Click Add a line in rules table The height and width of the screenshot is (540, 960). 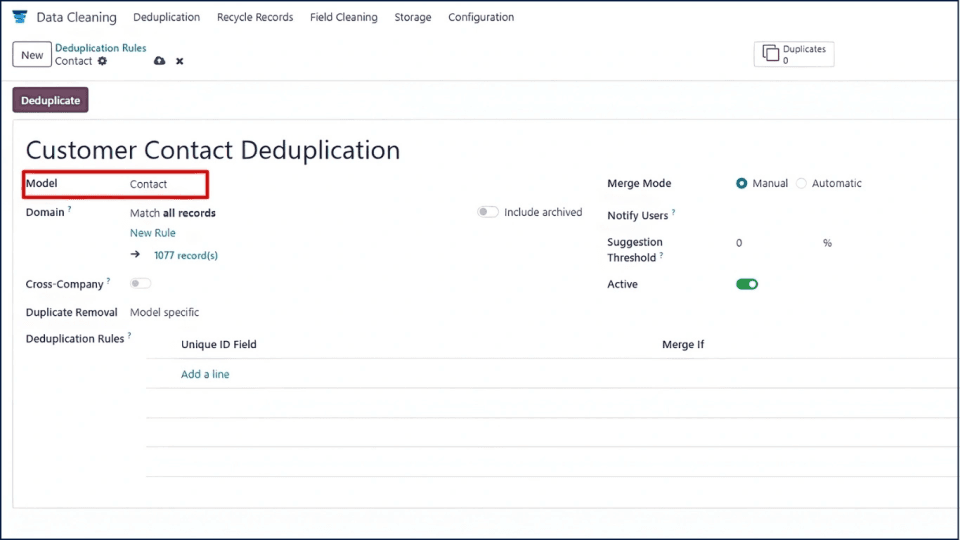[x=205, y=374]
